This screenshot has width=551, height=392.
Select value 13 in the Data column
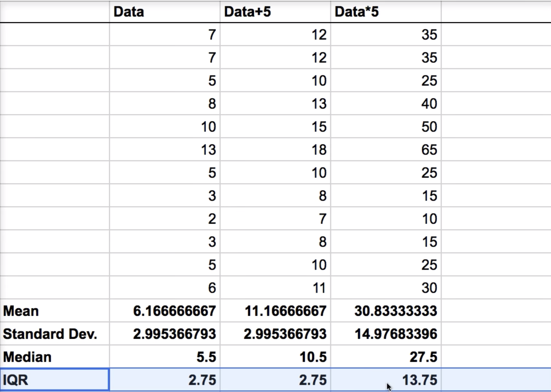tap(165, 149)
